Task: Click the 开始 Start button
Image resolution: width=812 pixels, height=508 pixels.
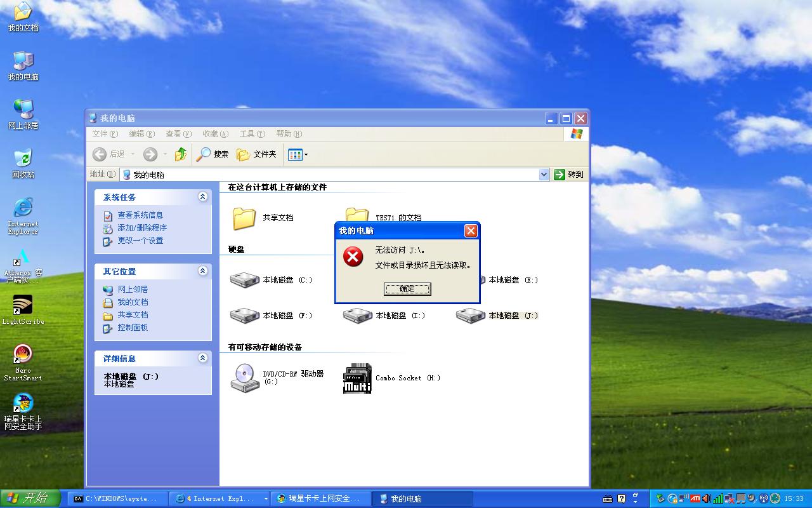Action: (30, 498)
